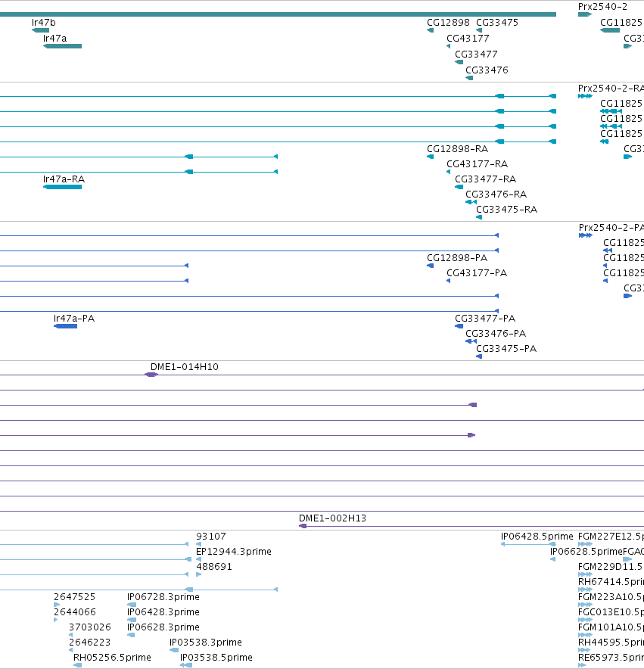The image size is (644, 669).
Task: Click the CG12898-PA label
Action: click(x=457, y=258)
